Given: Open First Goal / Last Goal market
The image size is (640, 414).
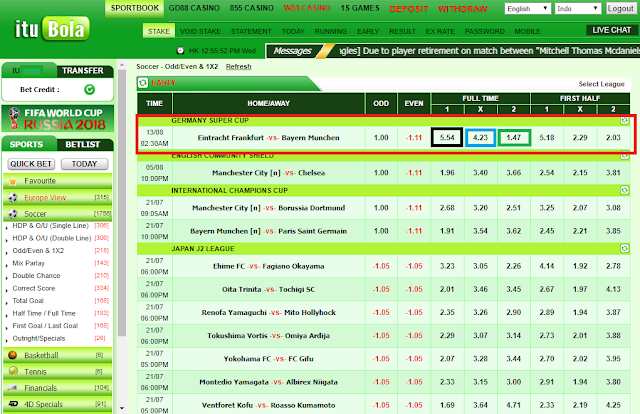Looking at the screenshot, I should pyautogui.click(x=45, y=326).
